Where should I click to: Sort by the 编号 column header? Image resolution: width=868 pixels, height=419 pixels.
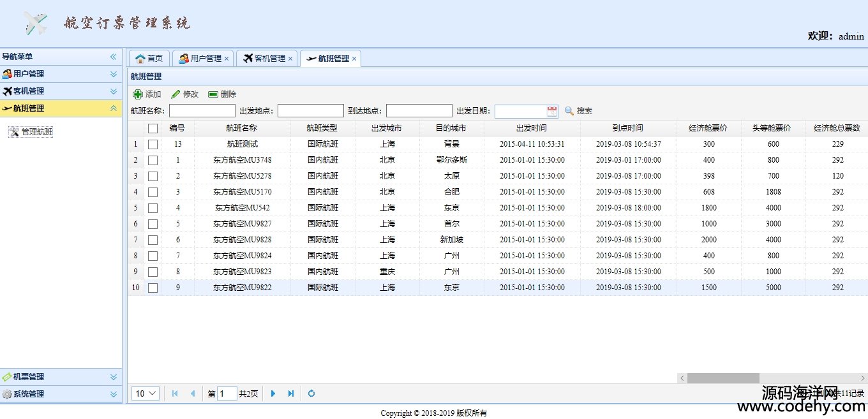(x=177, y=128)
